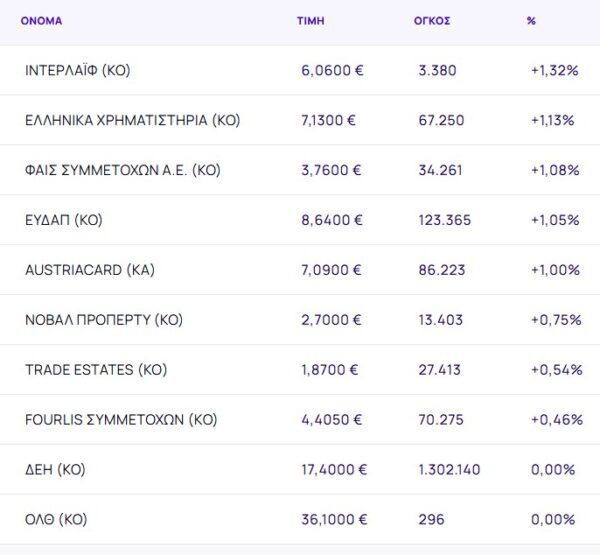Sort table by % change header
600x555 pixels.
[x=531, y=21]
